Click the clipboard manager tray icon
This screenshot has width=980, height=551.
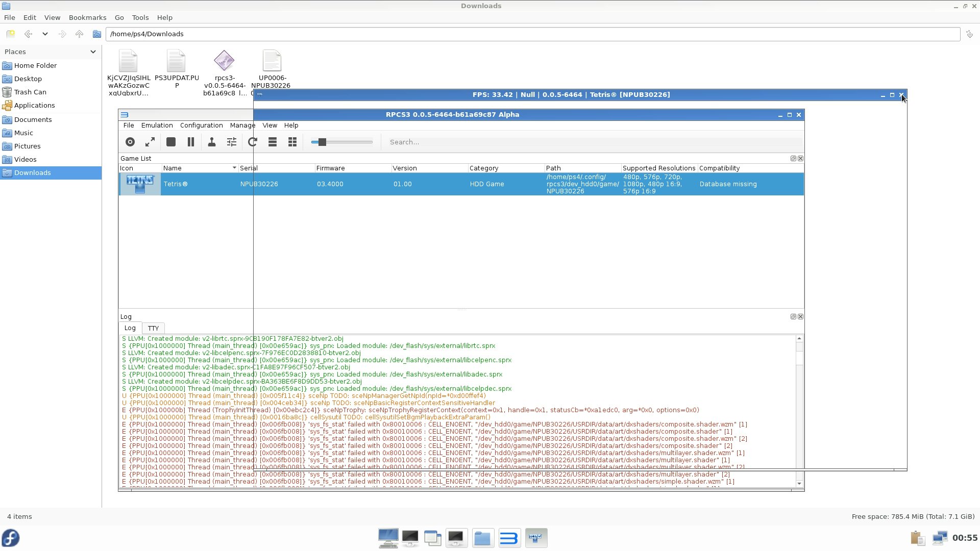pyautogui.click(x=917, y=538)
